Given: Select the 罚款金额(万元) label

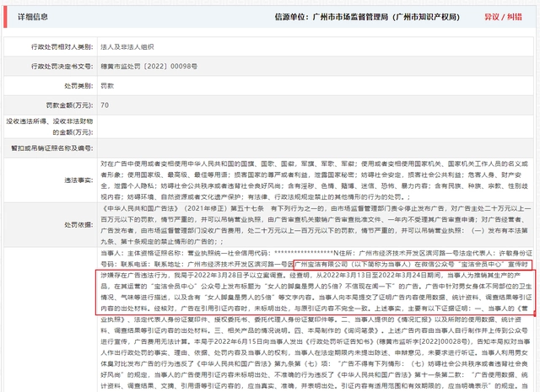Looking at the screenshot, I should click(69, 105).
